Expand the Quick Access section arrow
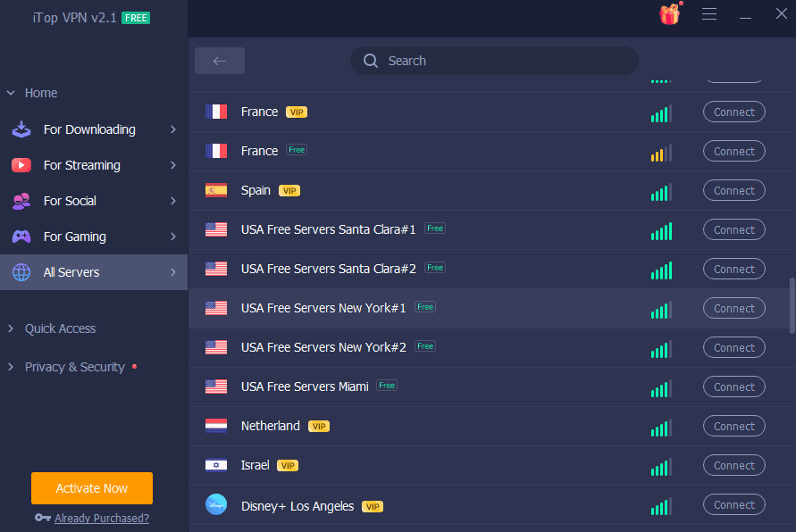796x532 pixels. 11,328
